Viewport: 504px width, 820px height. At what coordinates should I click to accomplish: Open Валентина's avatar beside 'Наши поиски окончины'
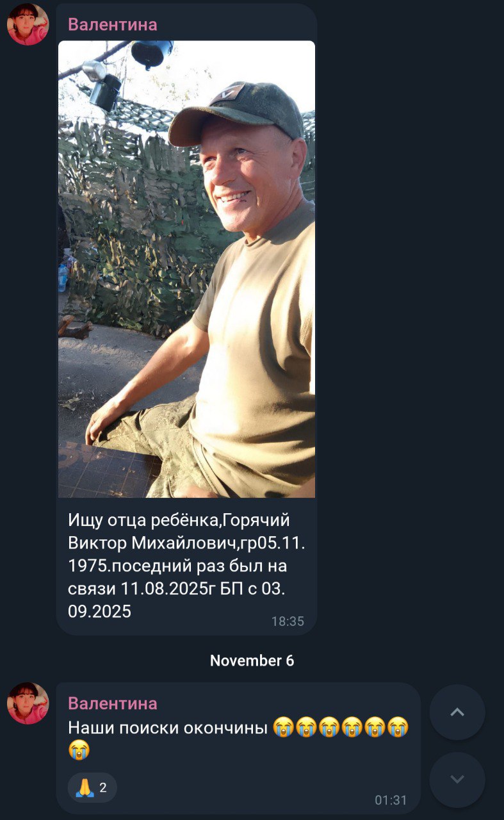pos(28,703)
